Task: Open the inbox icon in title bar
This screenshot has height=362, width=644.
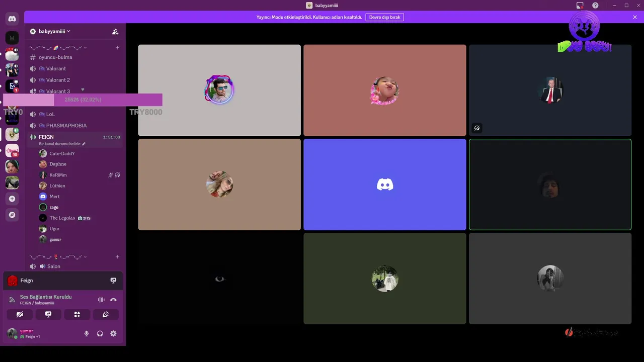Action: pyautogui.click(x=580, y=6)
